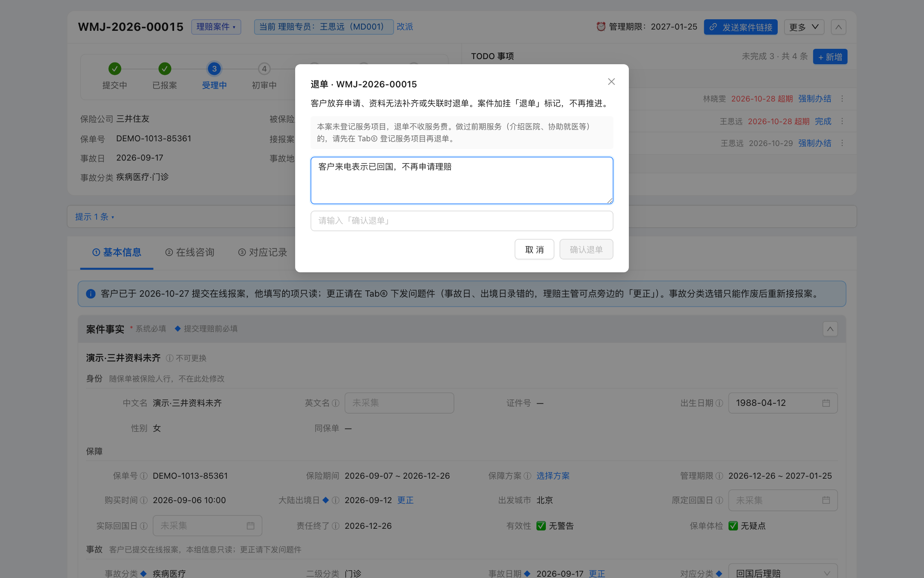
Task: Click the alarm clock icon beside 管理期限
Action: click(601, 27)
